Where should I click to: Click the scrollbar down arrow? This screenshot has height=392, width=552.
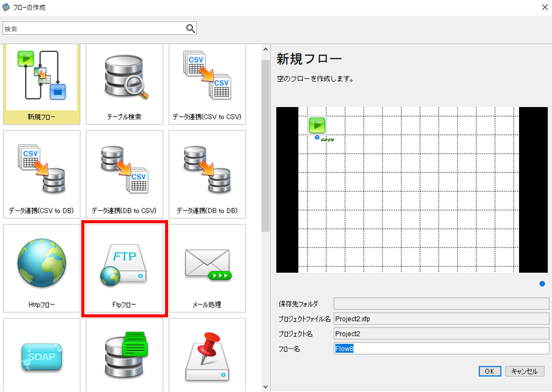(265, 386)
